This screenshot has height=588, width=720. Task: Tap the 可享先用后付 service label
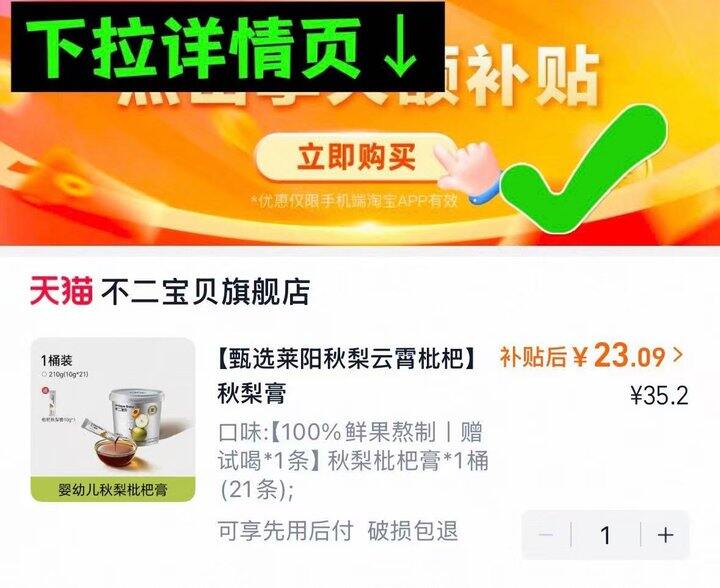point(285,531)
